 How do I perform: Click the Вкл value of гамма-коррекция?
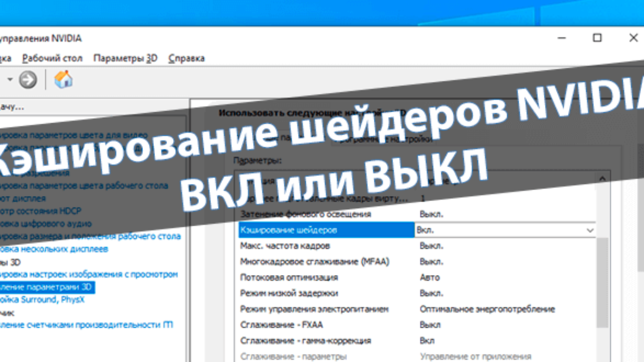coord(427,341)
